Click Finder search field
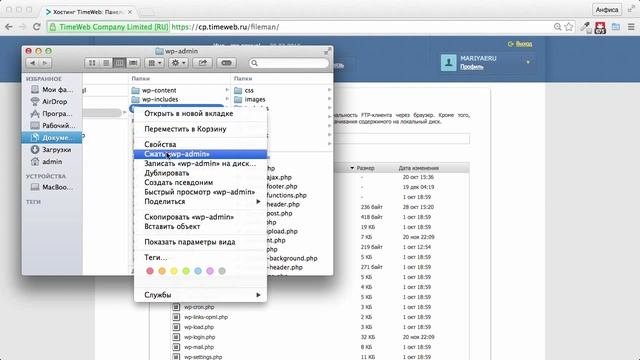 point(289,63)
